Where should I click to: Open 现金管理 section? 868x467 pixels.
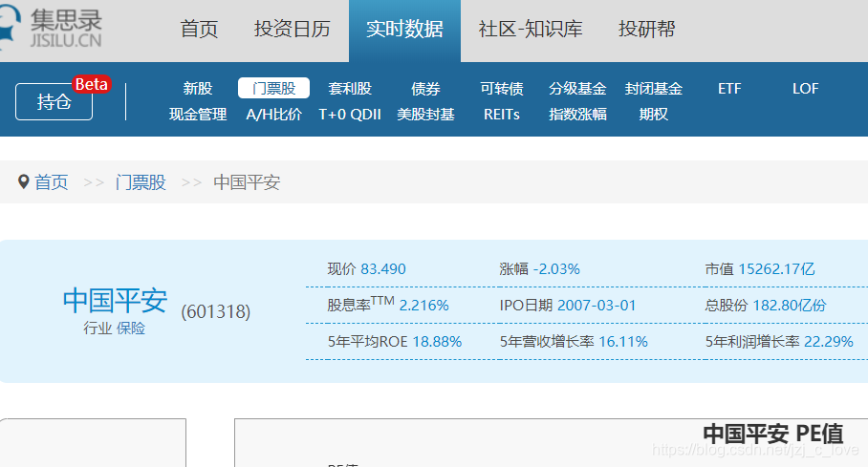198,114
